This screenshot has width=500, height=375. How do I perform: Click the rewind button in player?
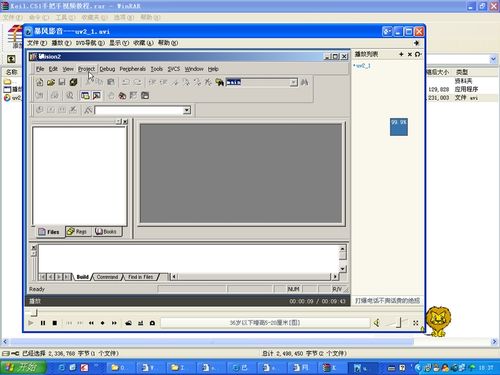point(91,323)
